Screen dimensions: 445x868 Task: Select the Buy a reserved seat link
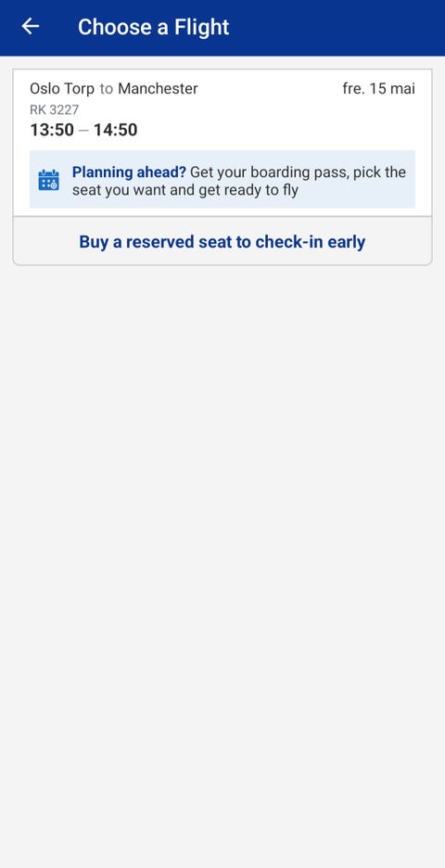(x=222, y=242)
